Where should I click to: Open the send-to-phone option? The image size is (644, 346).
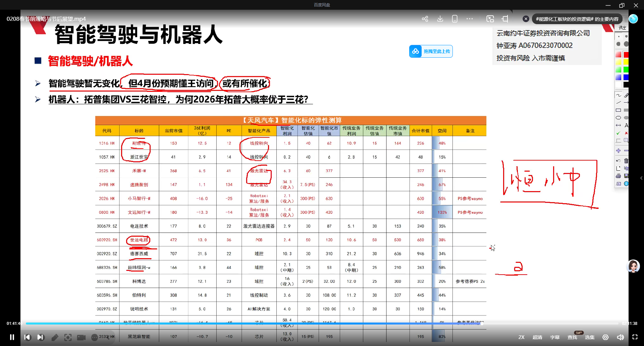coord(454,19)
